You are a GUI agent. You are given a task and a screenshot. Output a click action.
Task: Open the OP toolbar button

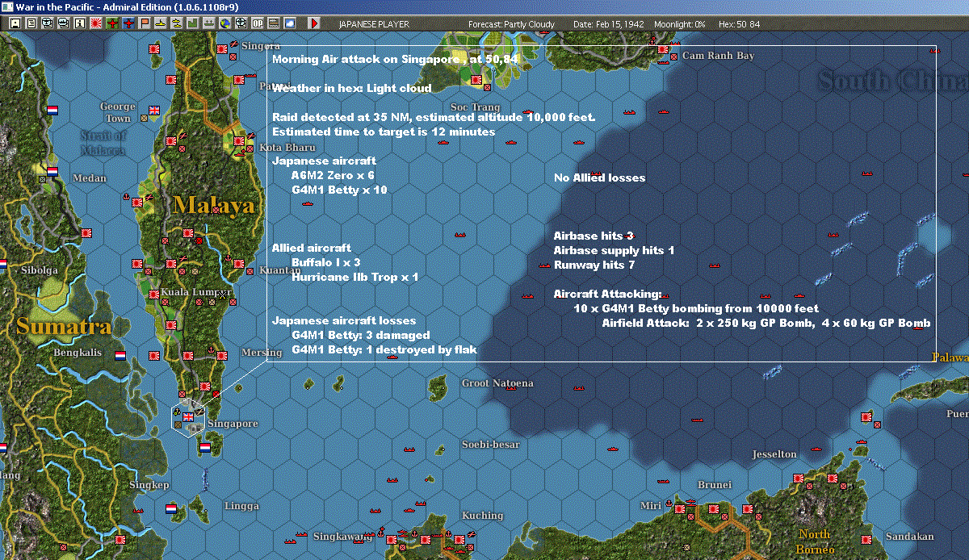258,23
